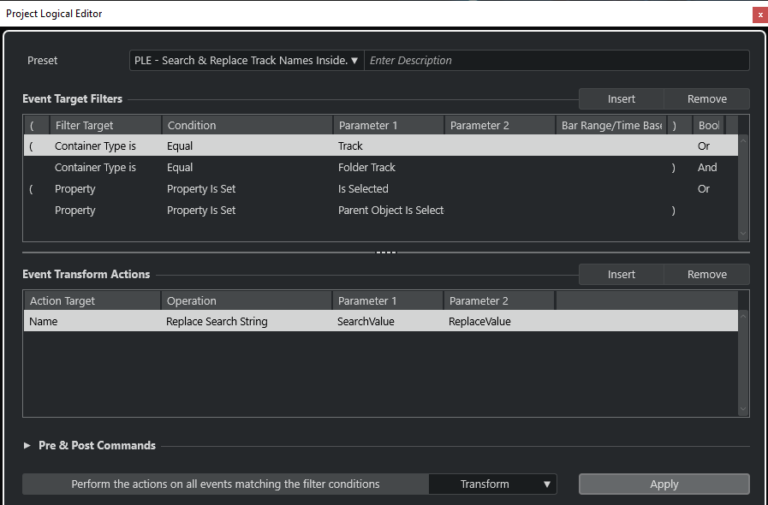The image size is (768, 505).
Task: Click the 'Replace Search String' operation cell
Action: coord(217,322)
